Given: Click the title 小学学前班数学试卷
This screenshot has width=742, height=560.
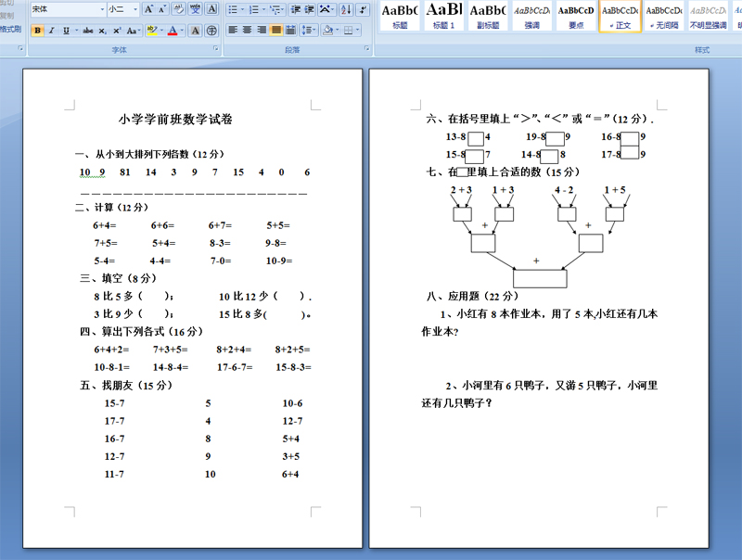Looking at the screenshot, I should [x=175, y=120].
